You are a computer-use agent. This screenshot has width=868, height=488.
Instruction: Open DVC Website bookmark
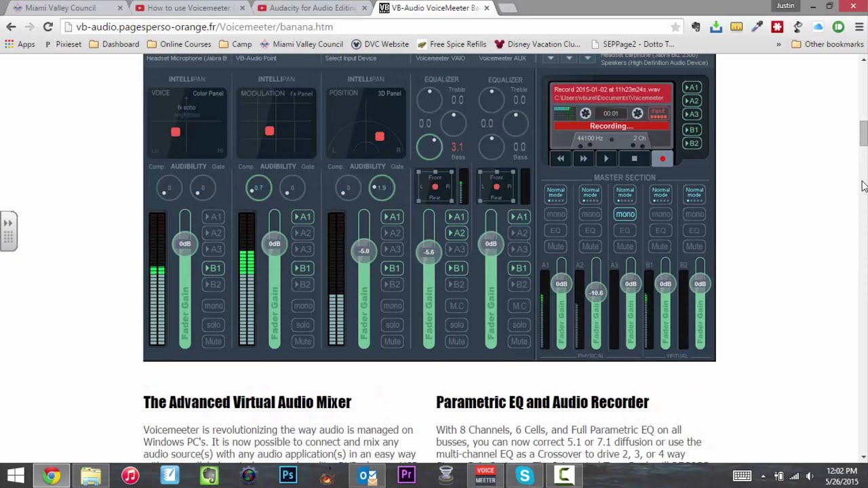click(380, 44)
